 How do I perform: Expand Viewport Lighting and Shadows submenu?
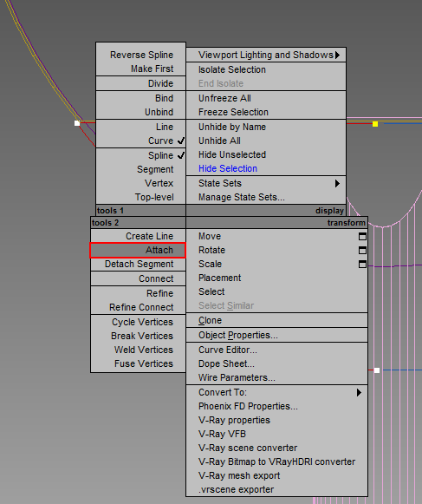(x=266, y=55)
